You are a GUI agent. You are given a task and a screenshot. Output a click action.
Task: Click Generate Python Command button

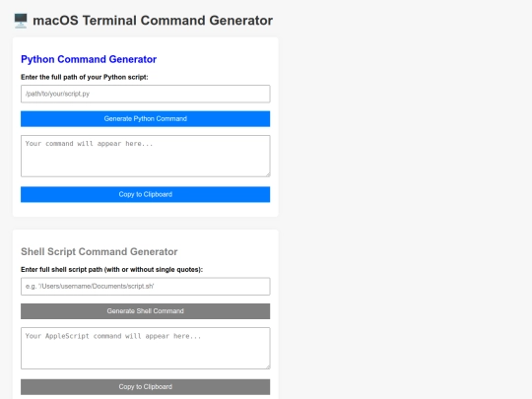coord(145,119)
